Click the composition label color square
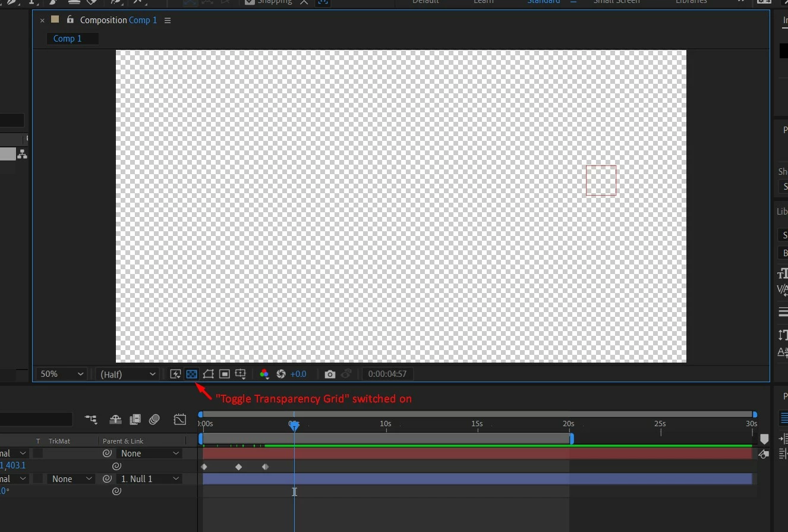The height and width of the screenshot is (532, 788). [x=55, y=20]
